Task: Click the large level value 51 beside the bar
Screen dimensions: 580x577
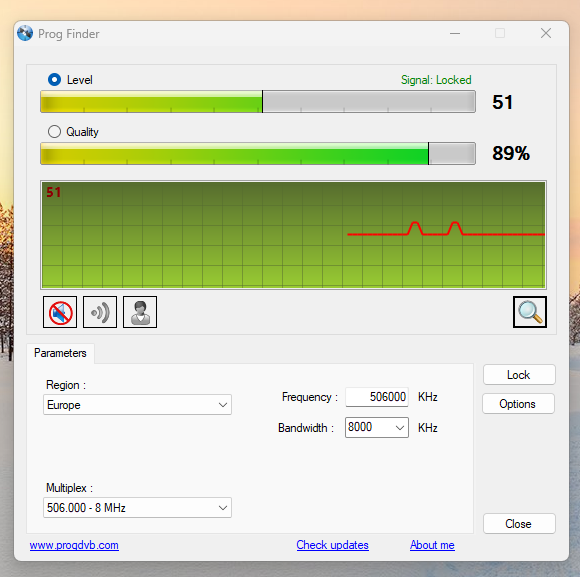Action: tap(502, 102)
